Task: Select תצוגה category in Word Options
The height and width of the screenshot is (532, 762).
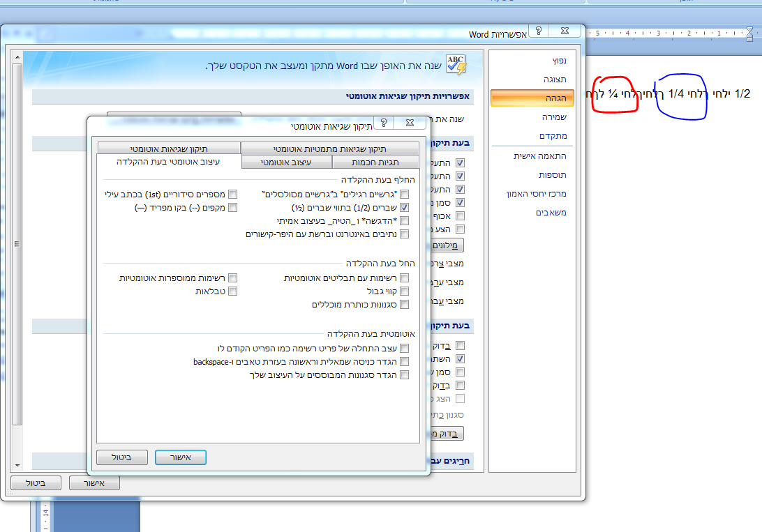Action: 532,79
